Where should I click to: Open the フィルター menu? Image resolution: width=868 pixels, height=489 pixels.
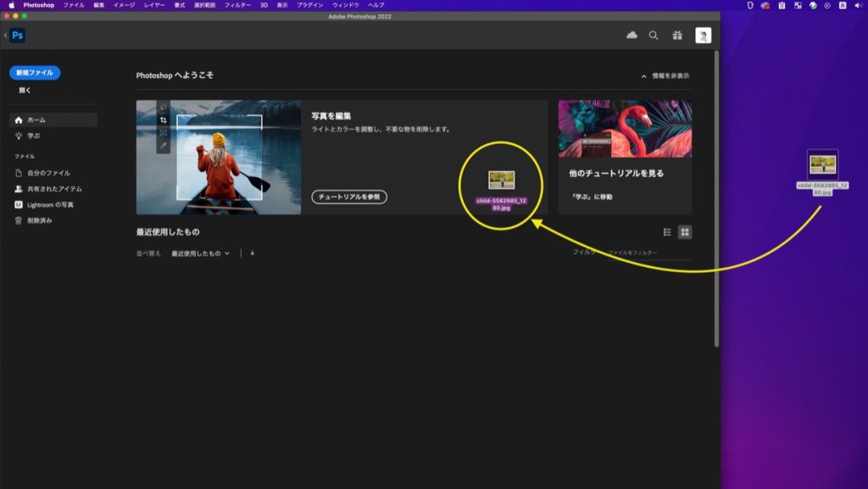coord(237,5)
